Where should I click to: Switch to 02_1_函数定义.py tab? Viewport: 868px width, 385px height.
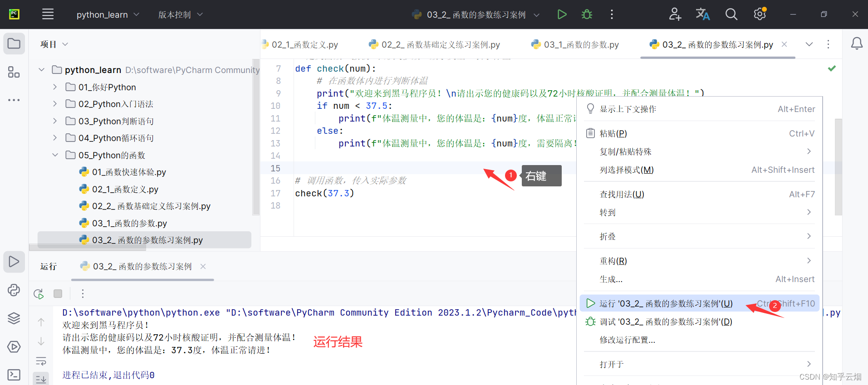point(300,44)
